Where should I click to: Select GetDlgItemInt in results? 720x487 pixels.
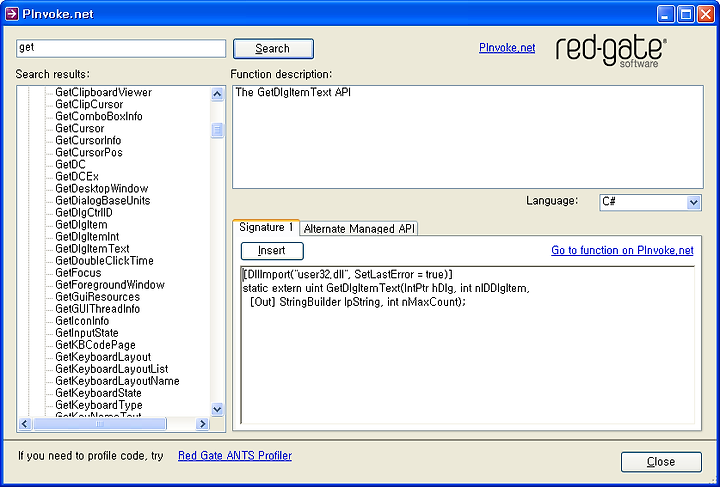pyautogui.click(x=87, y=236)
